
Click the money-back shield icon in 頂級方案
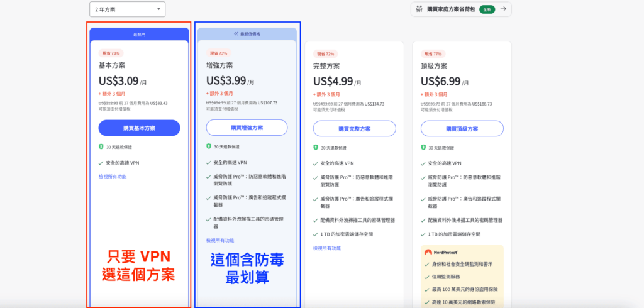423,147
